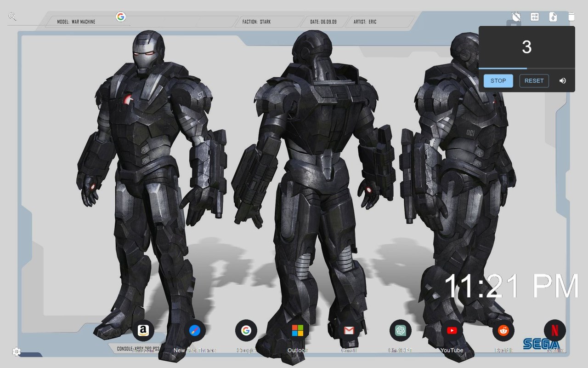This screenshot has width=588, height=368.
Task: Open the timer stopwatch icon
Action: [516, 17]
